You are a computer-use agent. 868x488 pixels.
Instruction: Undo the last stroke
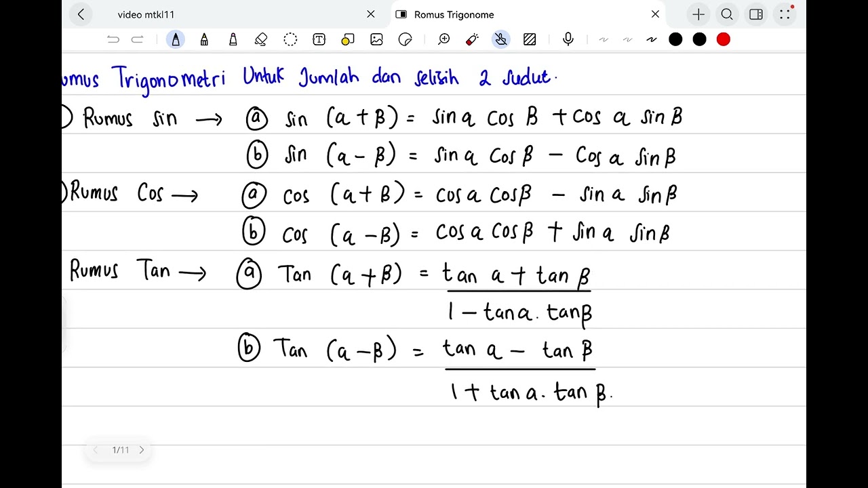pos(113,40)
